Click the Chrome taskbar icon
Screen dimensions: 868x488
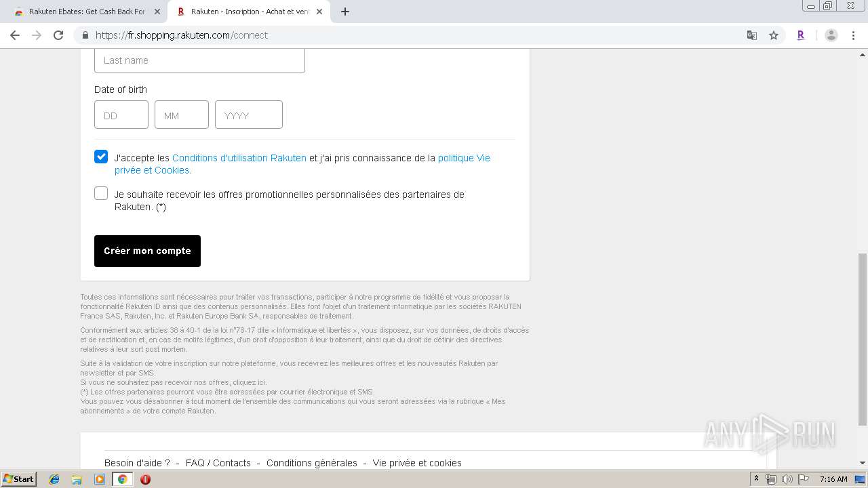[x=122, y=479]
